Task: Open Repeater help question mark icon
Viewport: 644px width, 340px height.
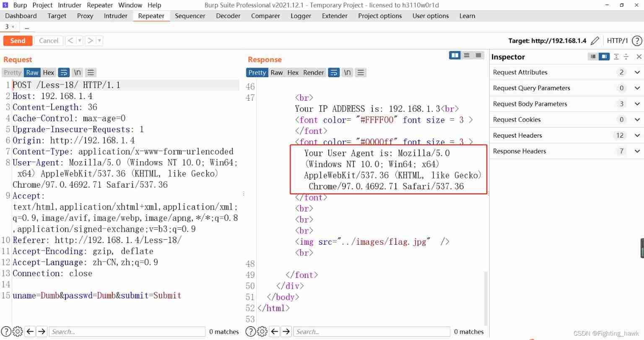Action: pos(637,41)
